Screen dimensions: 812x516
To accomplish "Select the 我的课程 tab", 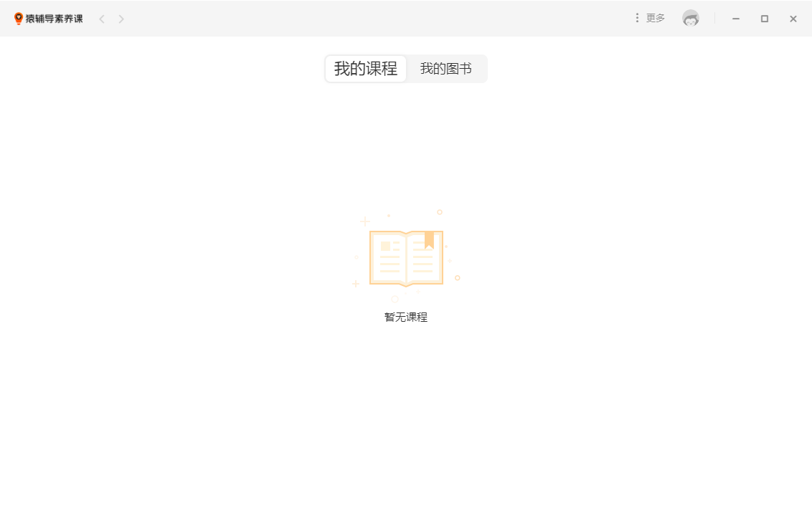I will coord(366,68).
